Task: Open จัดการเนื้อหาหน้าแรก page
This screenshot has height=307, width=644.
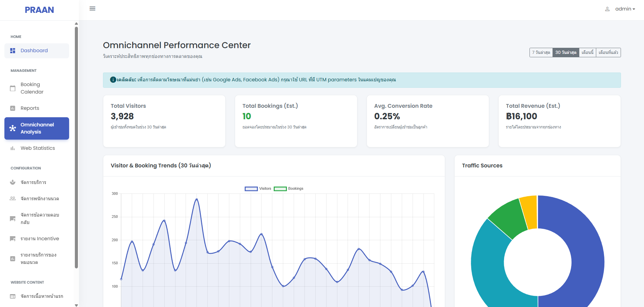Action: click(37, 296)
